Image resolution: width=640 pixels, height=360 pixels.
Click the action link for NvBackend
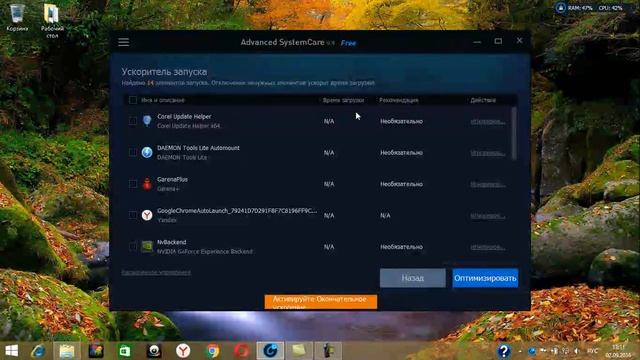488,247
